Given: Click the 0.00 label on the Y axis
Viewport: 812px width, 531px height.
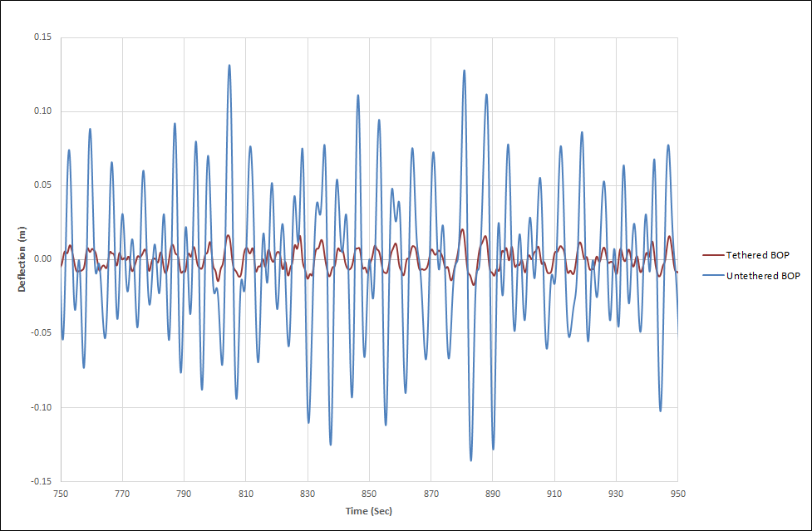Looking at the screenshot, I should coord(42,259).
